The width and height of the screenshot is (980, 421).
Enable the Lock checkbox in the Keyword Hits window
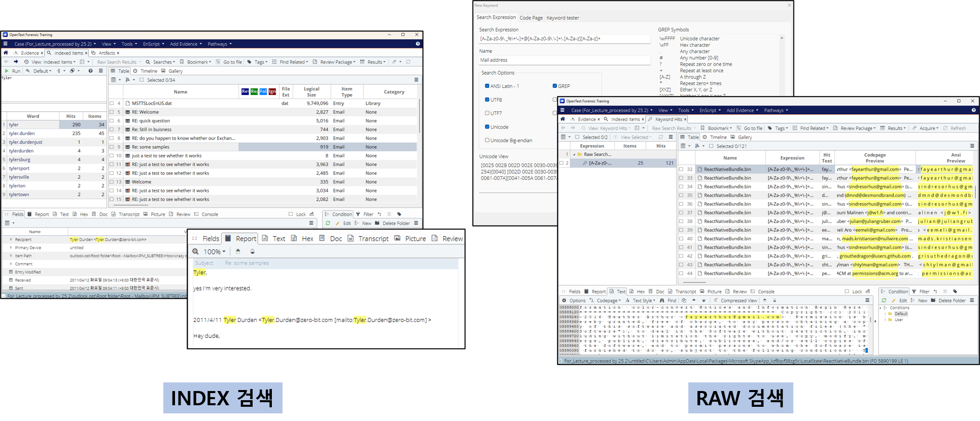coord(847,292)
